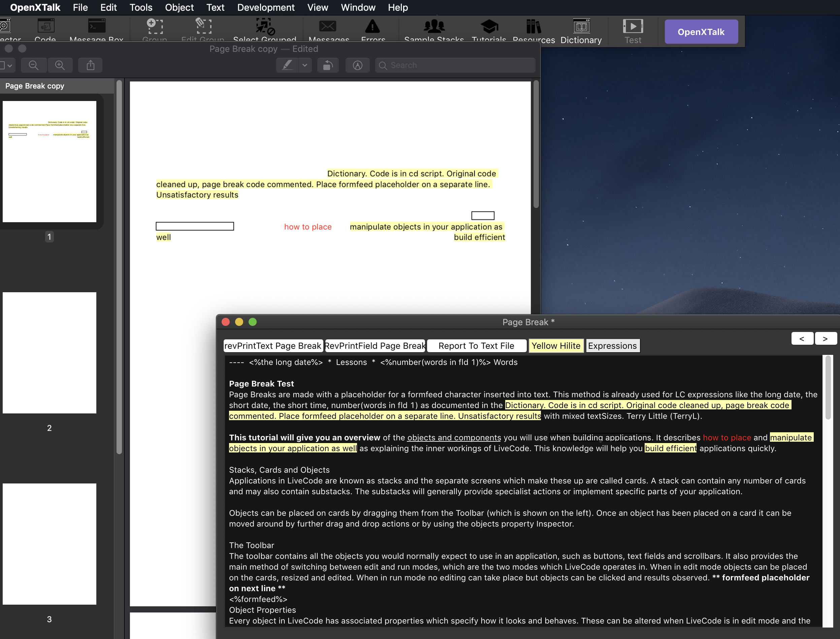Click the Edit Group toolbar icon

click(x=203, y=30)
